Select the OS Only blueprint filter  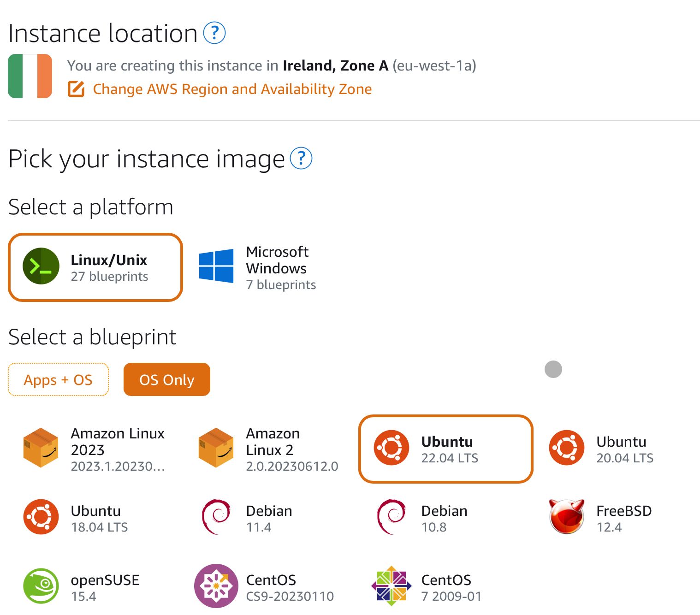pos(167,379)
